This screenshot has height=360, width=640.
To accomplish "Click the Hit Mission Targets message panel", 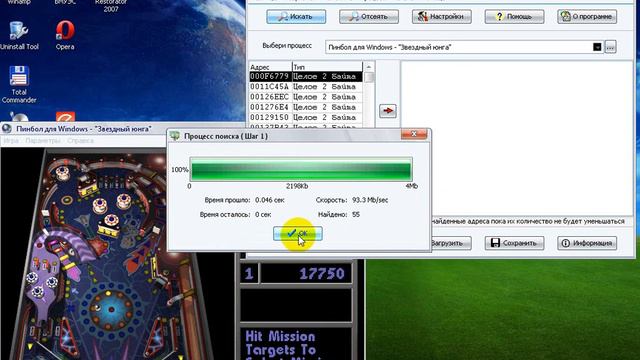I will pos(296,344).
